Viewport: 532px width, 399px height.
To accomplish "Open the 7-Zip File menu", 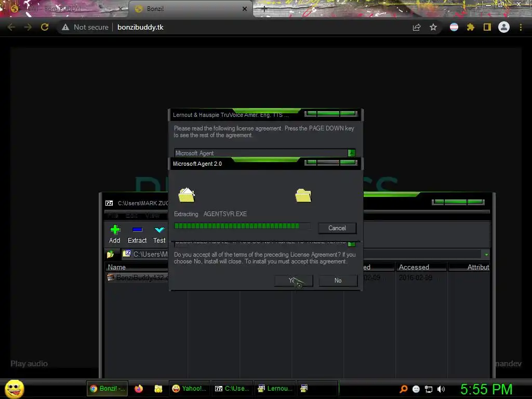I will (x=113, y=216).
